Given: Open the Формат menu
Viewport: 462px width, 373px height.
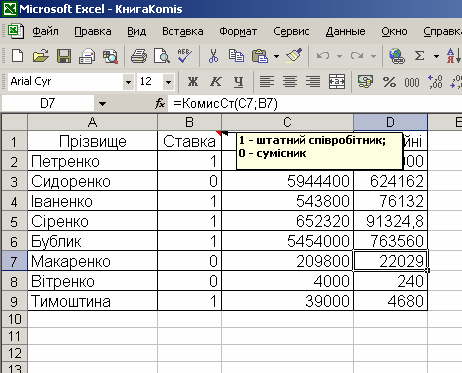Looking at the screenshot, I should coord(238,31).
